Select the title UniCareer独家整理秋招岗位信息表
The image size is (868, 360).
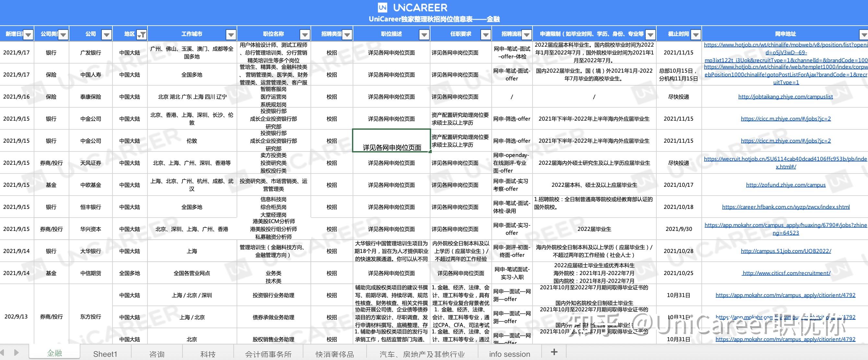pos(434,19)
